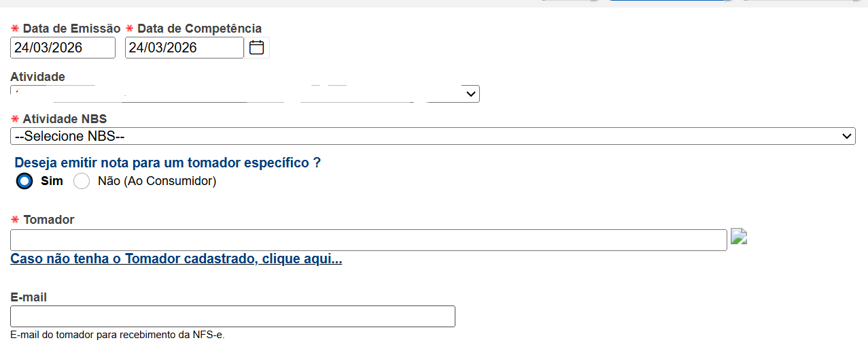The width and height of the screenshot is (868, 349).
Task: Click into the Data de Competência date field
Action: (x=184, y=48)
